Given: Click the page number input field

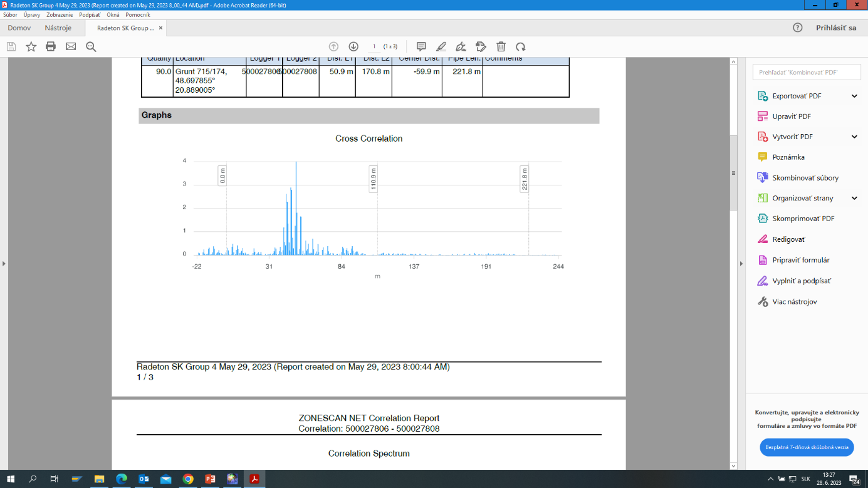Looking at the screenshot, I should click(374, 46).
